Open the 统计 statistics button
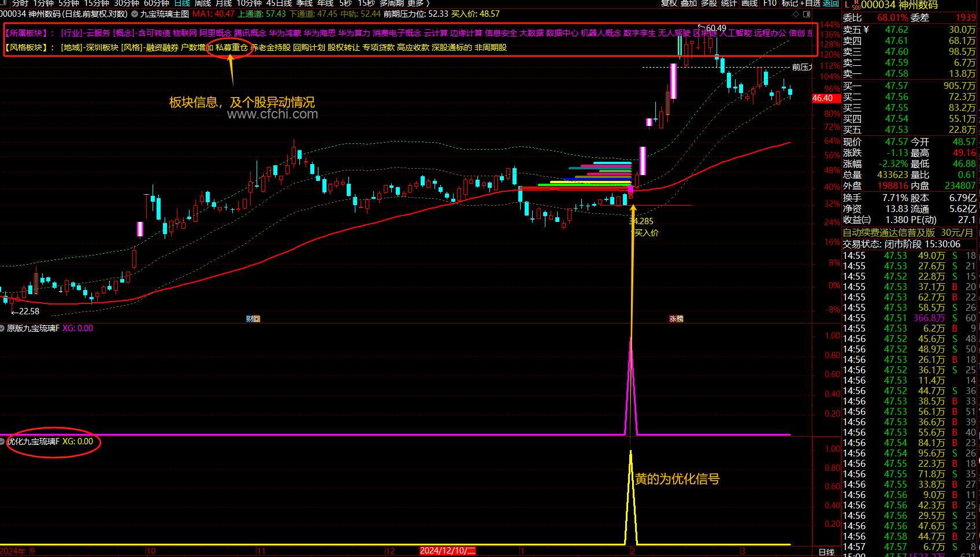 point(729,3)
